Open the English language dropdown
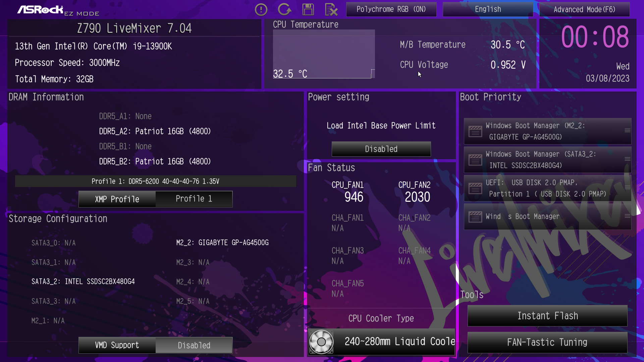 (x=488, y=9)
